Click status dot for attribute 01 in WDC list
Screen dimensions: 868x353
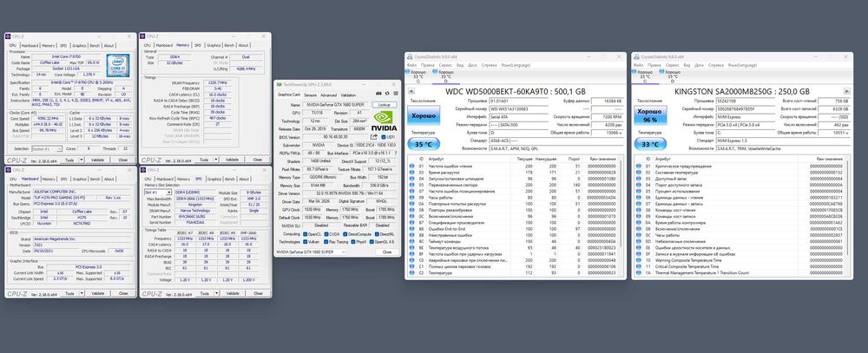tap(411, 166)
